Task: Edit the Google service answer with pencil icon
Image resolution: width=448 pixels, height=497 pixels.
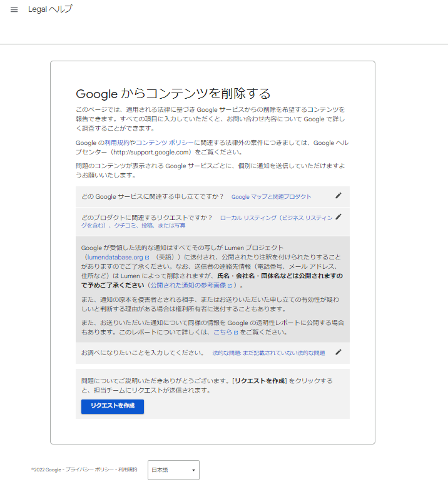Action: click(x=339, y=196)
